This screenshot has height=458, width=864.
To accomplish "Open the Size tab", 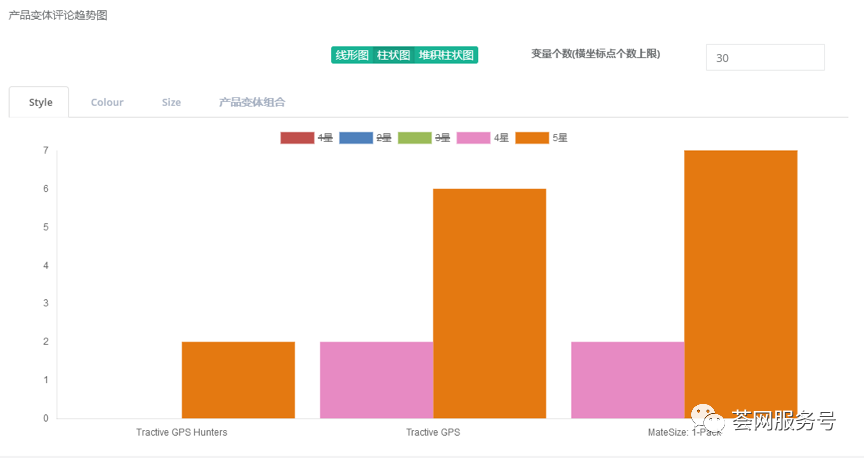I will coord(171,102).
